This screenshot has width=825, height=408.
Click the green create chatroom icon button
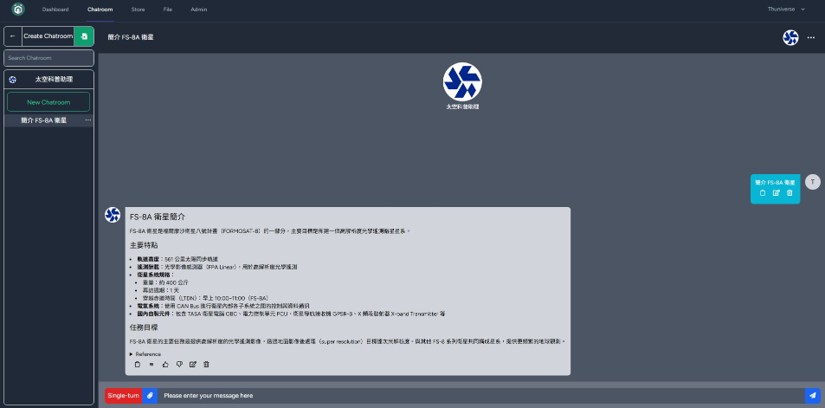pos(85,36)
